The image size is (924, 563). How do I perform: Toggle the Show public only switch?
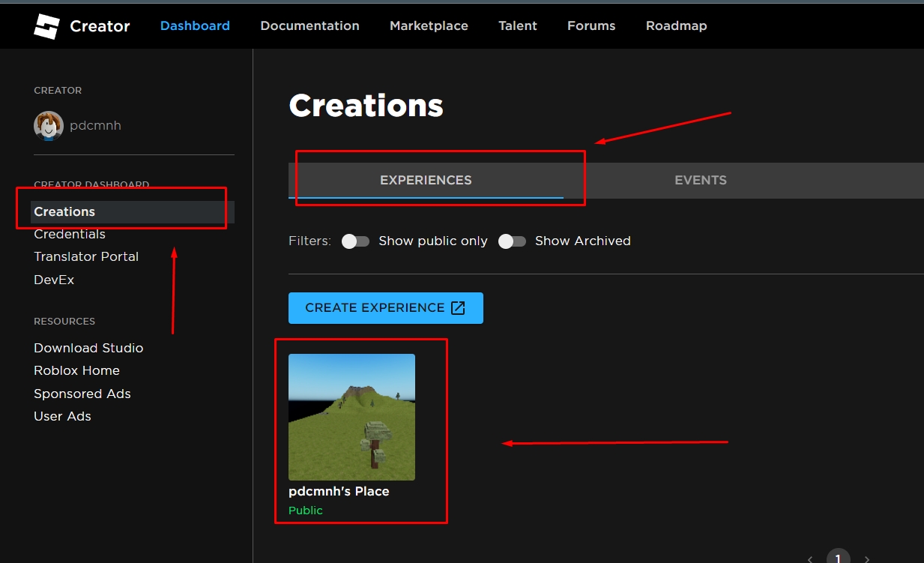pyautogui.click(x=355, y=241)
